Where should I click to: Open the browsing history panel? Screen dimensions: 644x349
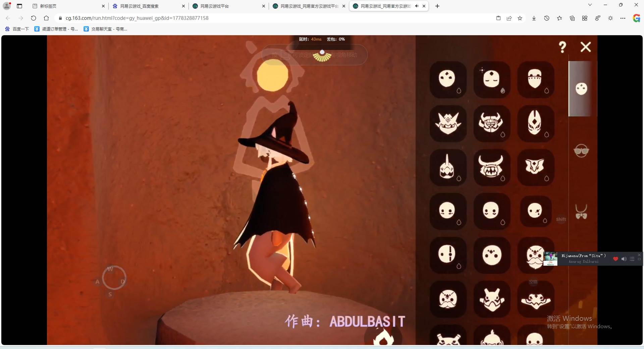pos(547,18)
